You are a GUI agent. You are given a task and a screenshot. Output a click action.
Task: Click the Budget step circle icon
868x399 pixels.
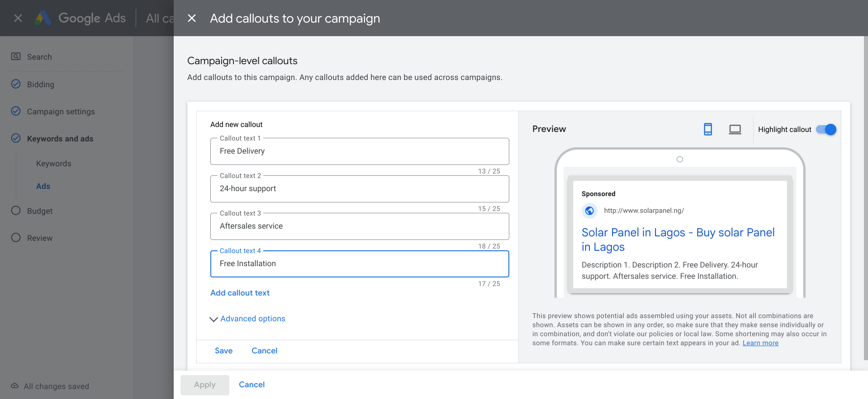[16, 211]
